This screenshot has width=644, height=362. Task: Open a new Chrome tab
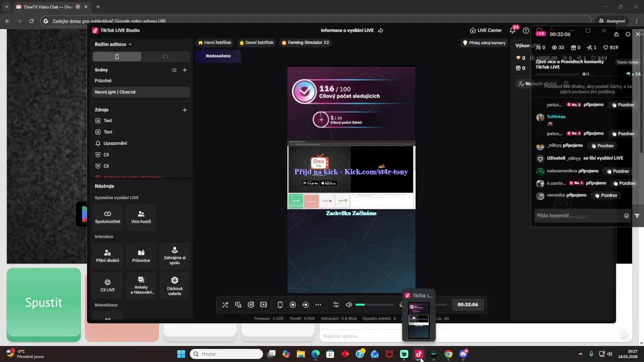[98, 7]
